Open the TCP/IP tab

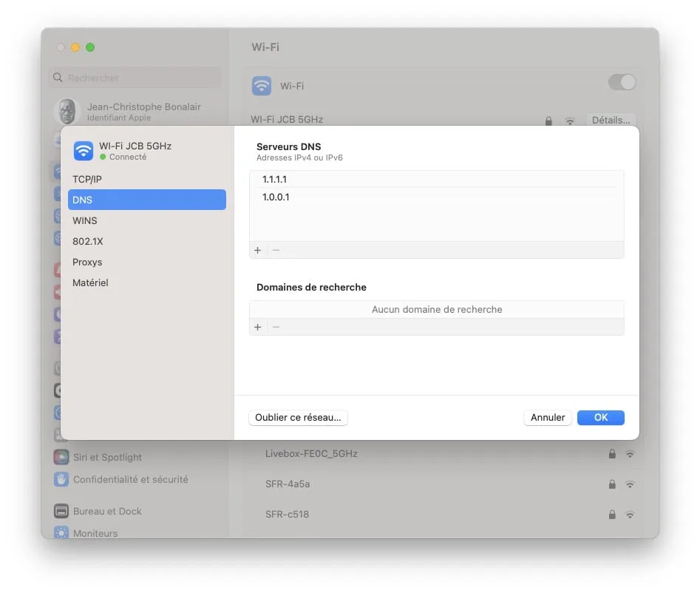[x=147, y=179]
